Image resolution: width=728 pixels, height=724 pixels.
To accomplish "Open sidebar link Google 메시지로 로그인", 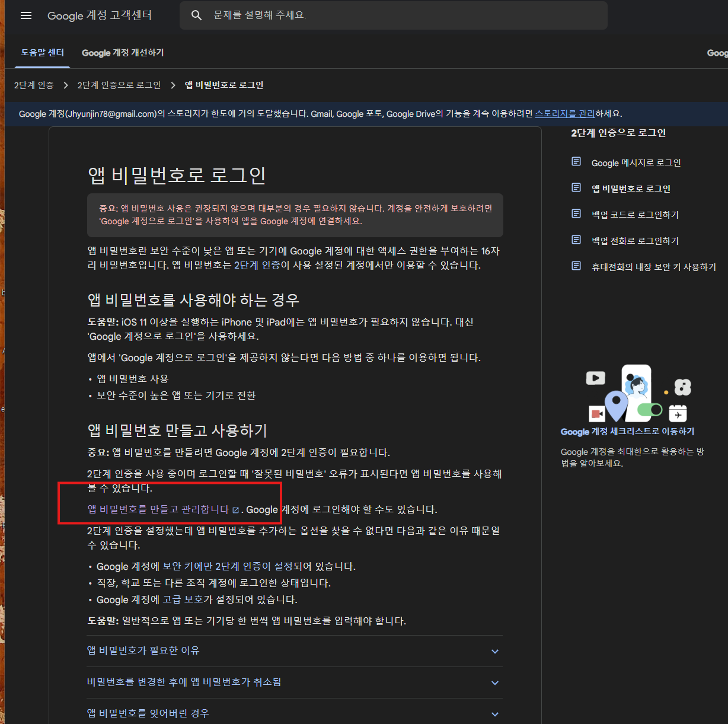I will tap(636, 162).
